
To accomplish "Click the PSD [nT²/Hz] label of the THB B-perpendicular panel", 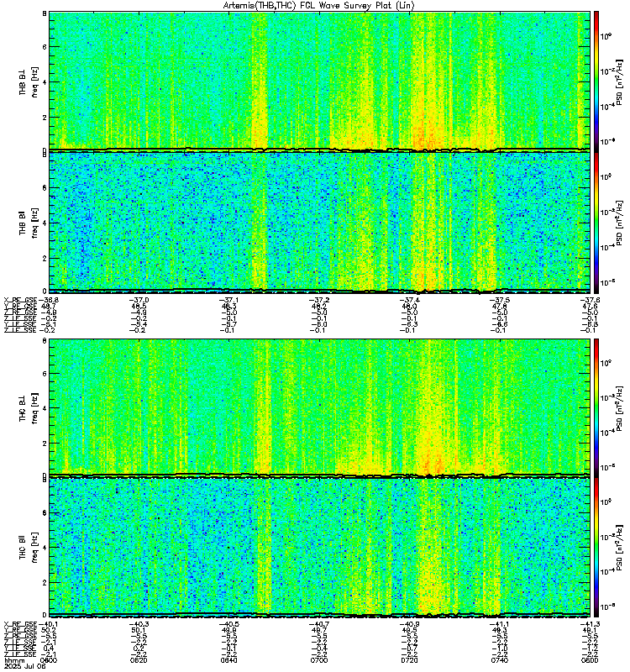I will tap(619, 81).
